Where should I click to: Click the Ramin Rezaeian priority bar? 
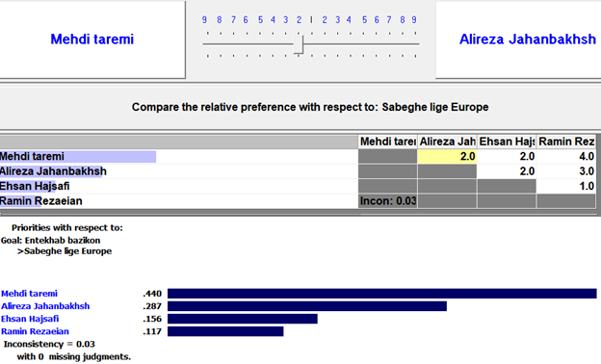point(225,331)
